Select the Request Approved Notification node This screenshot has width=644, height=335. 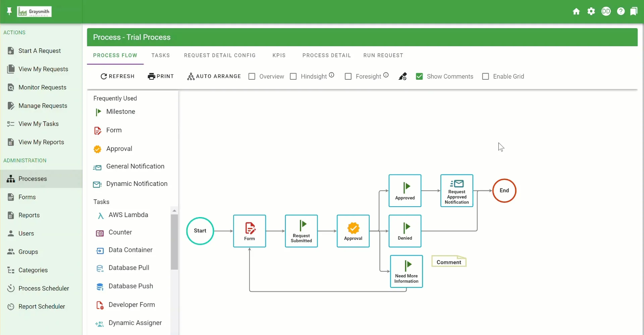point(457,191)
